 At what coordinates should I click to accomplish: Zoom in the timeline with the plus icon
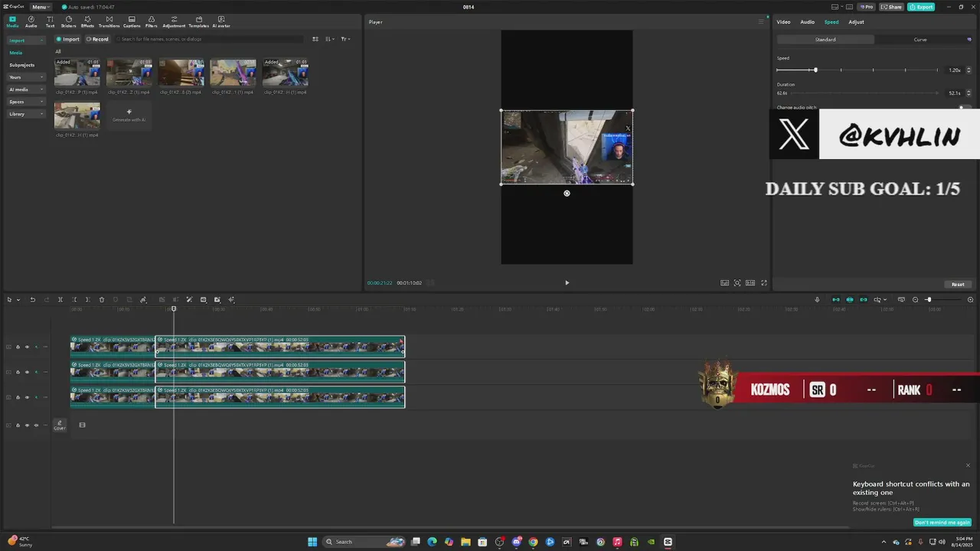(971, 300)
